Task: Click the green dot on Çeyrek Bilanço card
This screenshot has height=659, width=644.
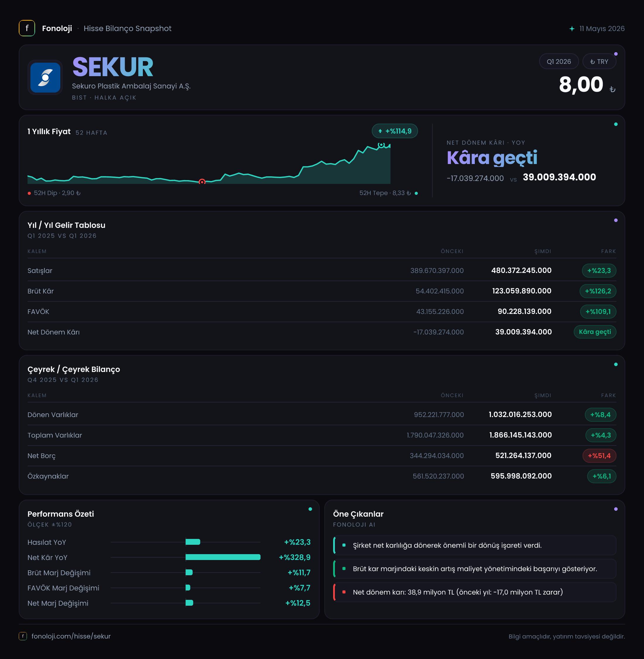Action: (616, 365)
